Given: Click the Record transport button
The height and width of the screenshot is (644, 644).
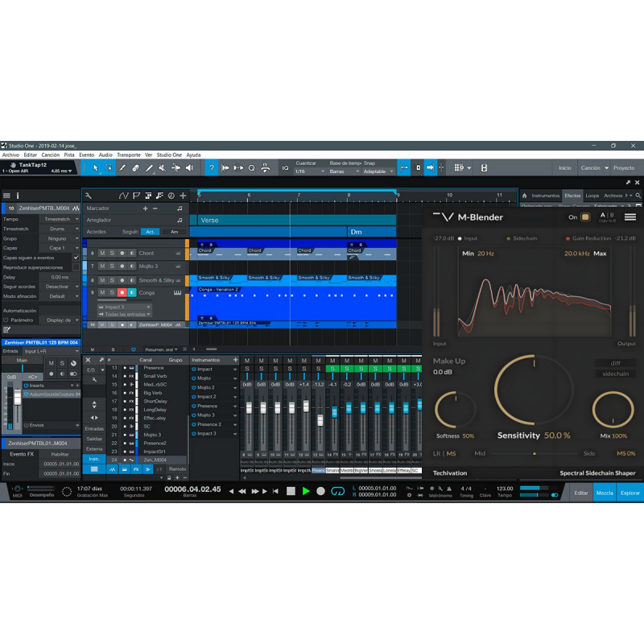Looking at the screenshot, I should tap(320, 491).
